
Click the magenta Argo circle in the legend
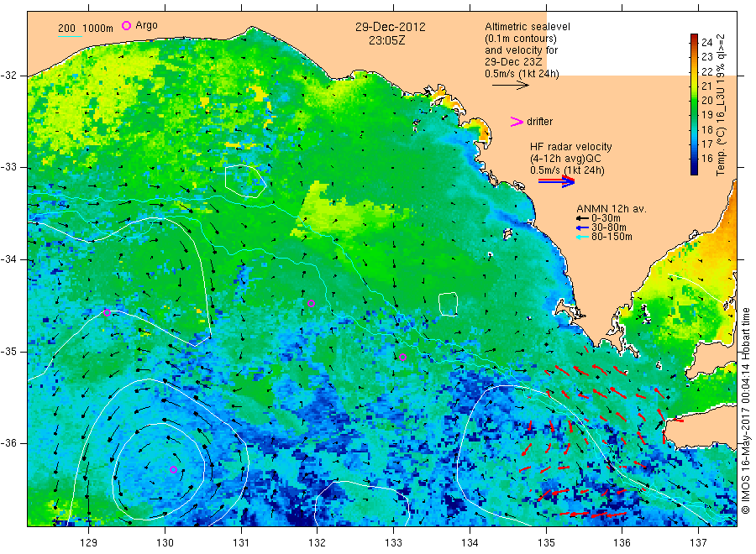pyautogui.click(x=126, y=25)
